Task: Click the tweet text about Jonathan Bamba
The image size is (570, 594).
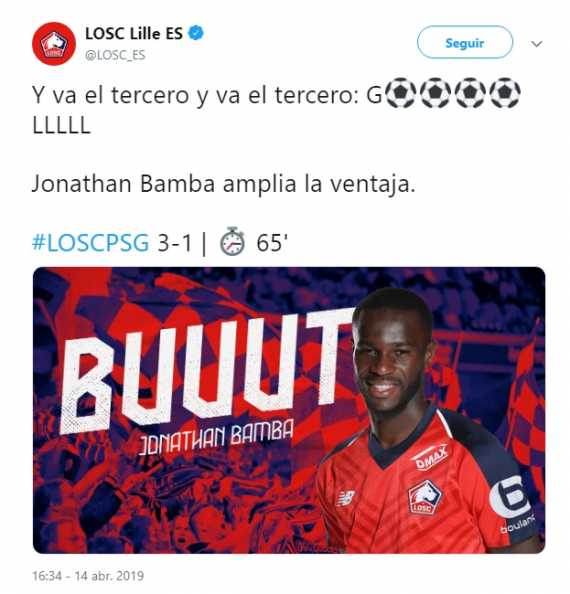Action: pos(224,184)
